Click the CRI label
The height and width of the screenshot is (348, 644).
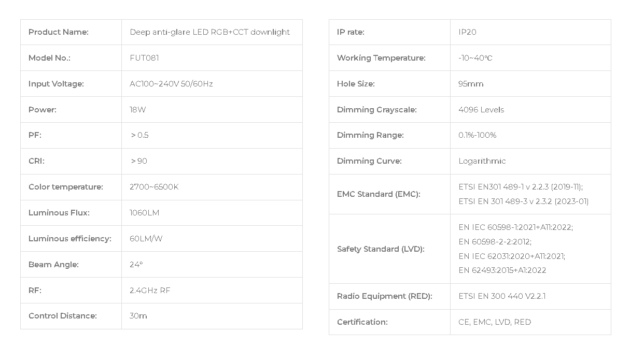click(36, 161)
